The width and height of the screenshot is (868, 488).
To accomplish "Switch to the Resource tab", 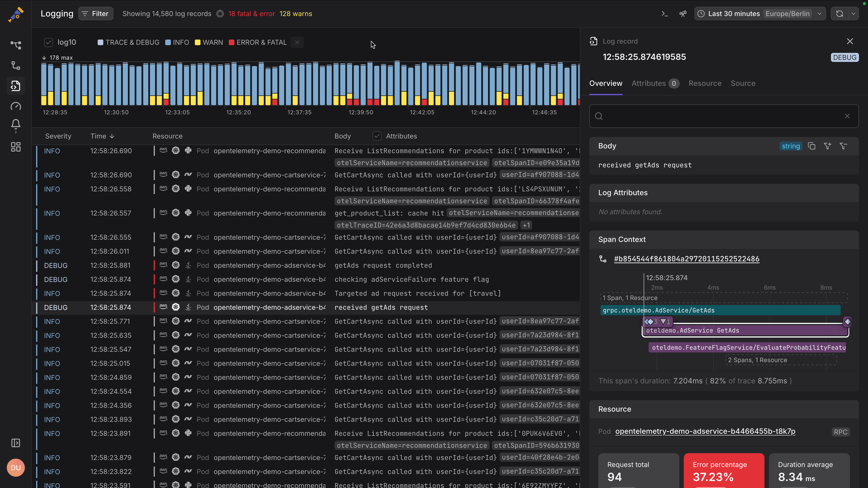I will [705, 84].
